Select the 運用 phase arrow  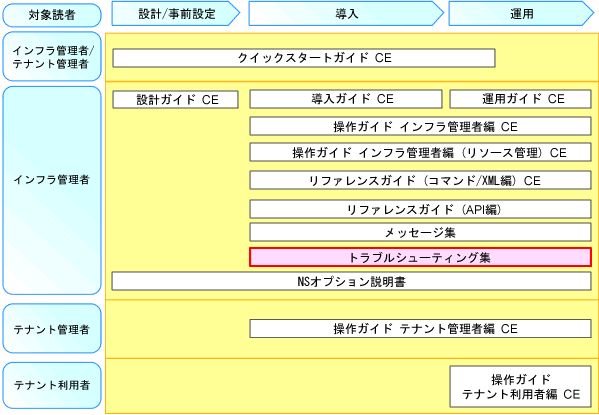521,14
